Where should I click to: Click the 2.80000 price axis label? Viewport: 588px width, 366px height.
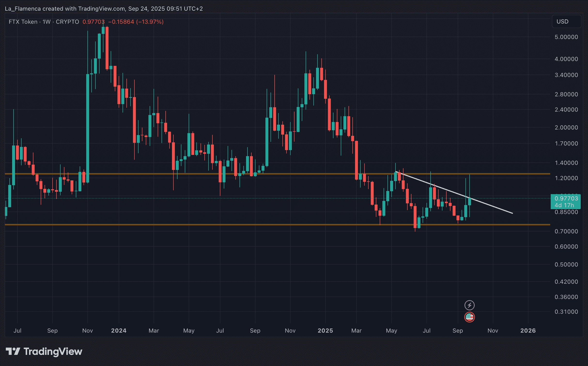click(x=566, y=94)
